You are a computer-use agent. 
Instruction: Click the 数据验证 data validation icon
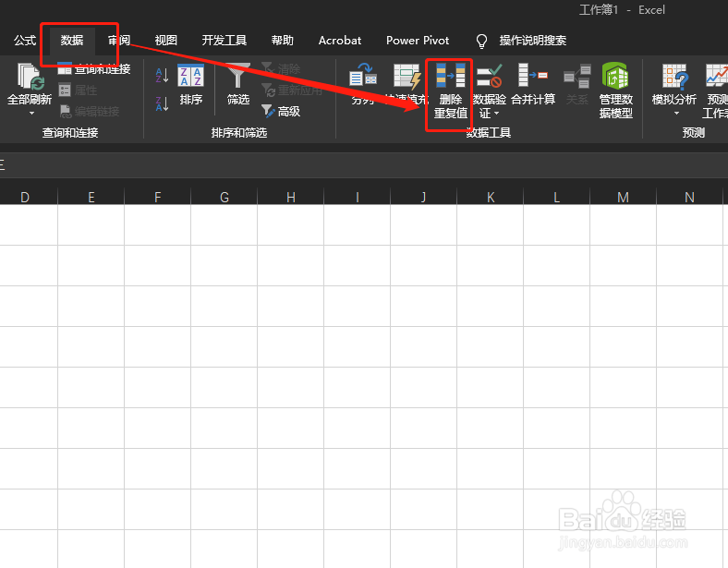tap(490, 76)
